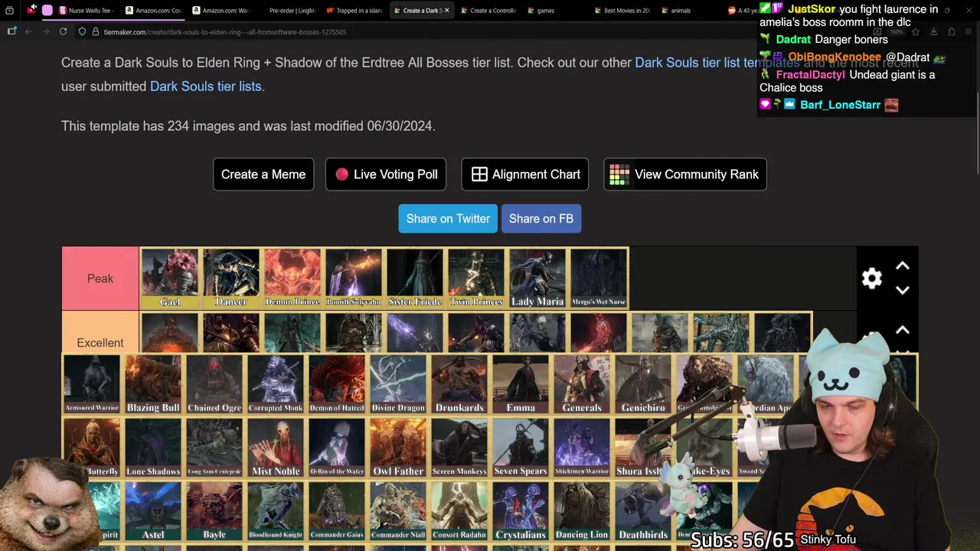
Task: Pick the Lone Shadows image
Action: click(153, 448)
